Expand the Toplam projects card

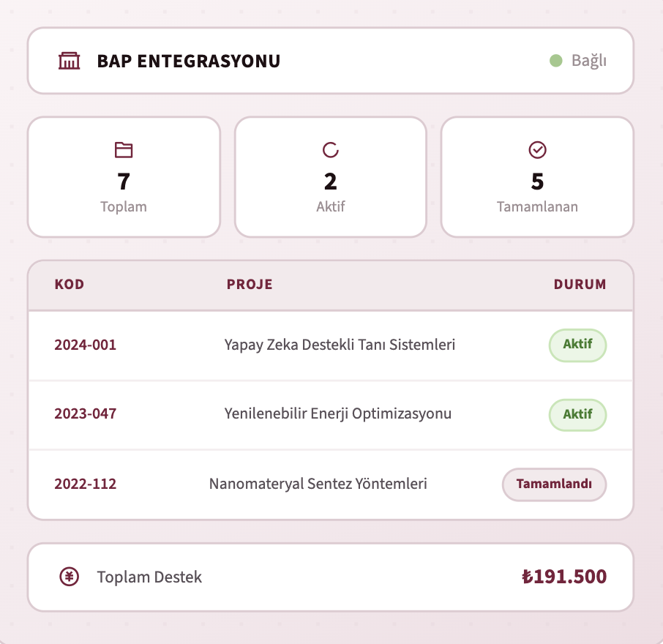123,176
